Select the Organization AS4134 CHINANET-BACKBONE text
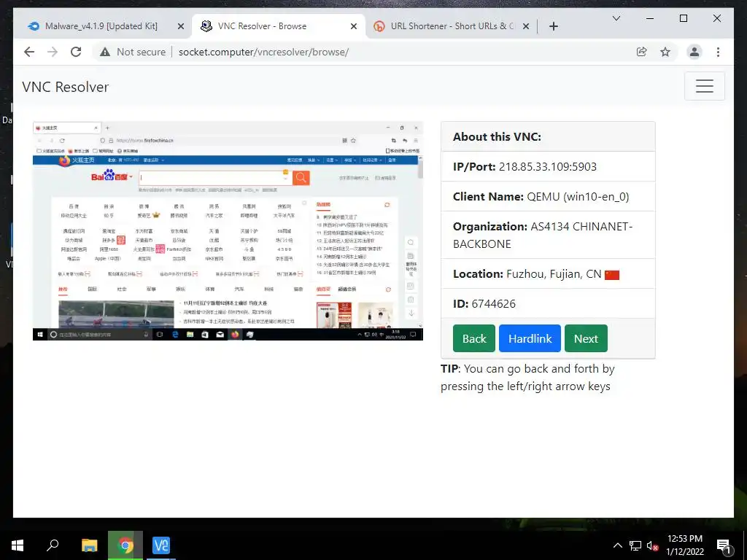The width and height of the screenshot is (747, 560). [543, 236]
